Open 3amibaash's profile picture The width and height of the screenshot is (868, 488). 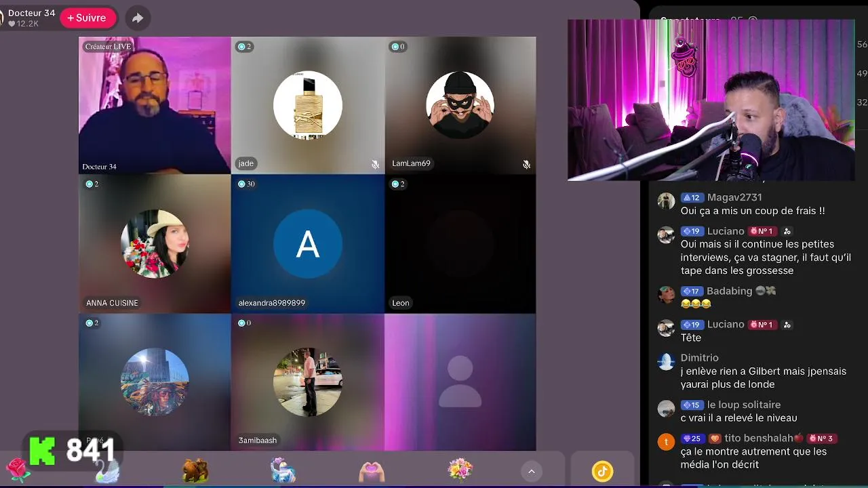coord(308,382)
